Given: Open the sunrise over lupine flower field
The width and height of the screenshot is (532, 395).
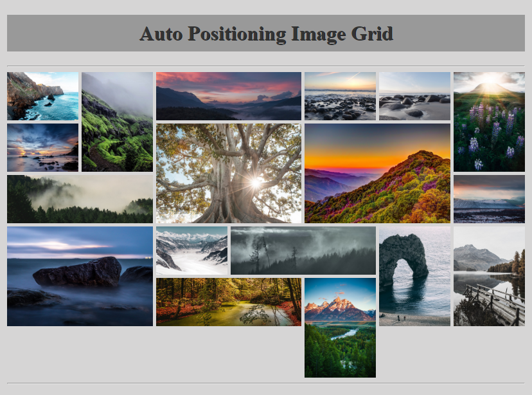Looking at the screenshot, I should coord(489,122).
